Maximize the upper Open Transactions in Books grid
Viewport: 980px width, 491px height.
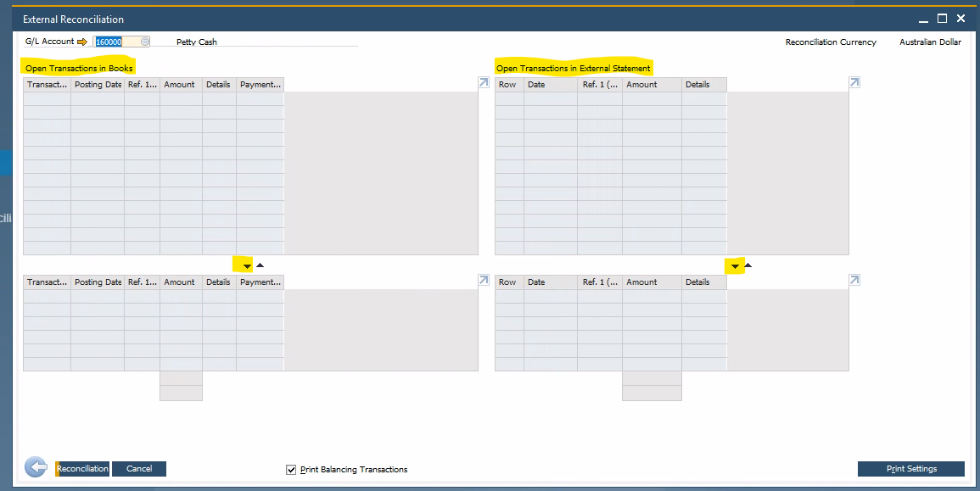coord(484,82)
